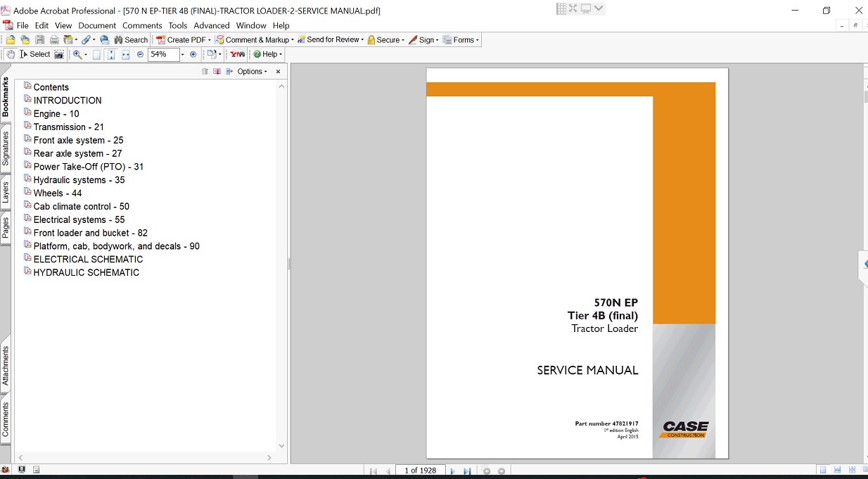The height and width of the screenshot is (479, 868).
Task: Select the Hand tool in the toolbar
Action: [11, 54]
